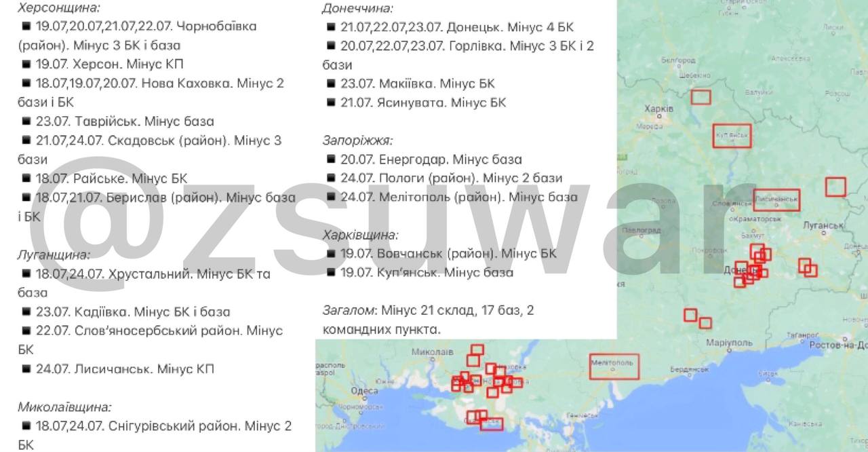Click the Одеса city label on map
868x452 pixels.
365,390
